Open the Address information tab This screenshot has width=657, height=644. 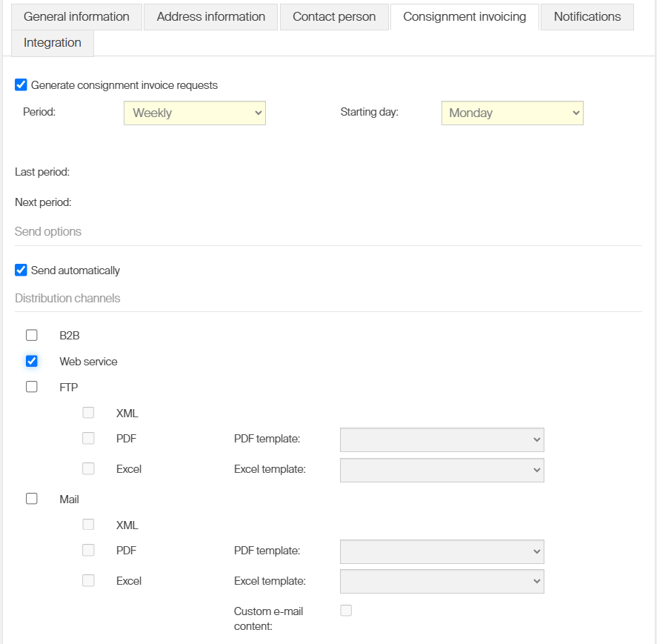[211, 17]
